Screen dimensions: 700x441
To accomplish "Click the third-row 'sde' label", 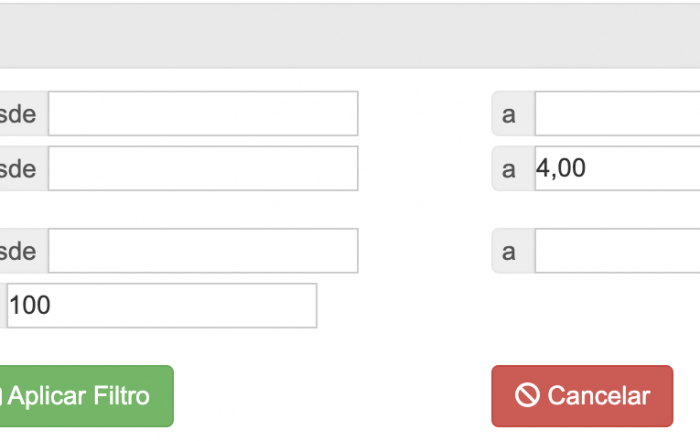I will coord(18,251).
